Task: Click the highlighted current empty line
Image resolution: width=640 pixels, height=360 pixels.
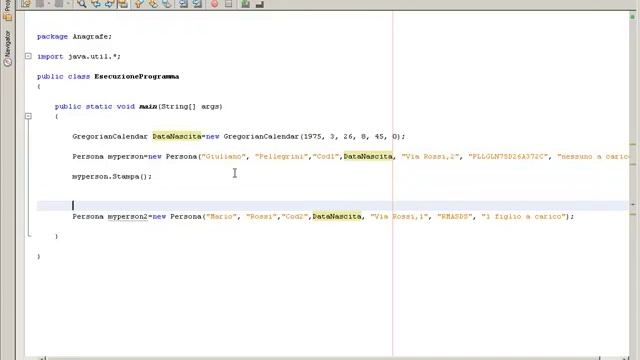Action: tap(333, 205)
